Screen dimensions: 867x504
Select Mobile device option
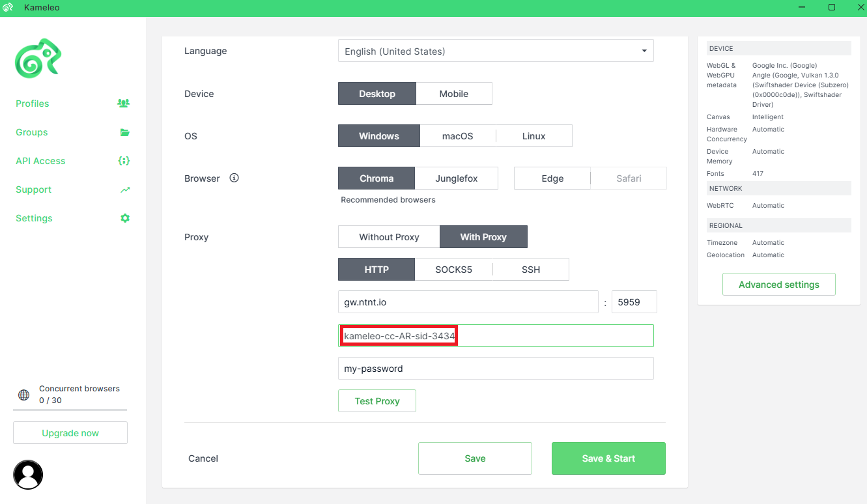[453, 94]
